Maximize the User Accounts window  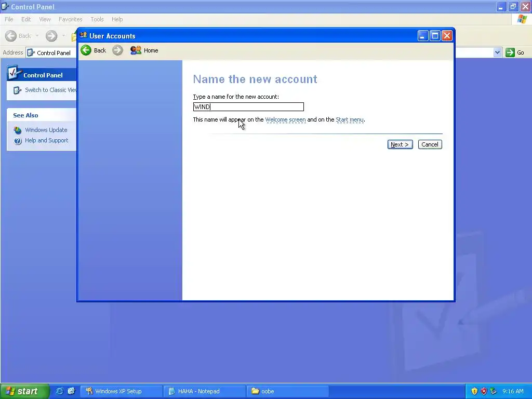[435, 36]
